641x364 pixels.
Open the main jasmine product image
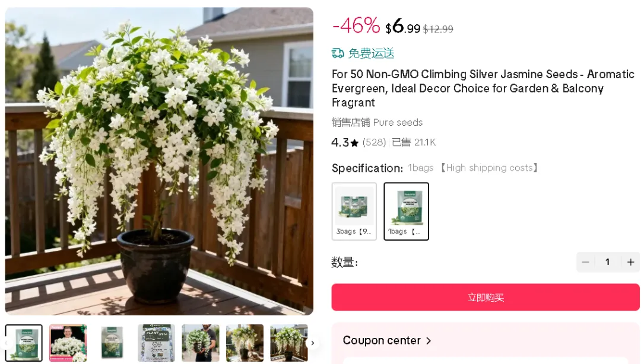(x=159, y=161)
